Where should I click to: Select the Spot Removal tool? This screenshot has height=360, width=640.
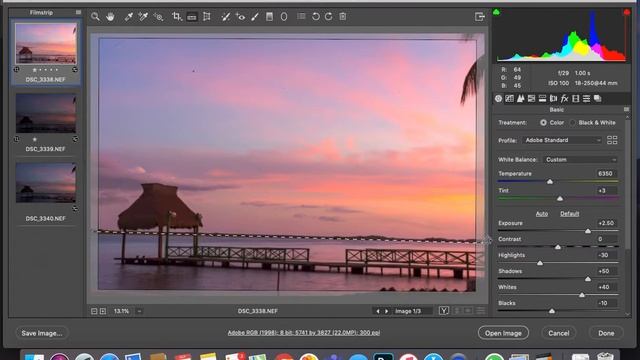point(225,17)
